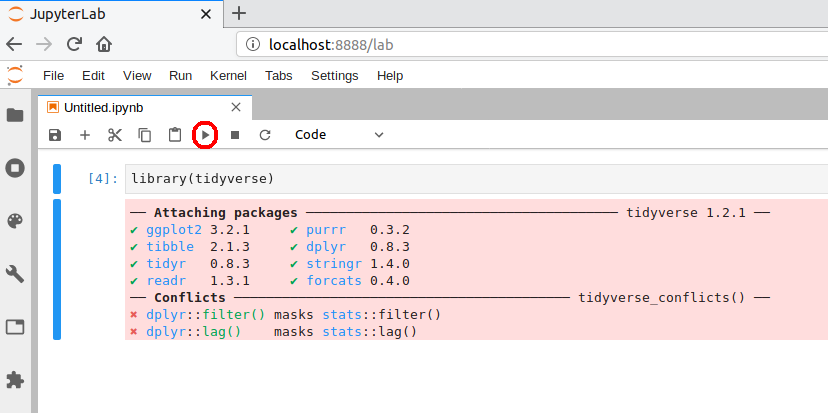Copy the selected cell
828x413 pixels.
(145, 135)
